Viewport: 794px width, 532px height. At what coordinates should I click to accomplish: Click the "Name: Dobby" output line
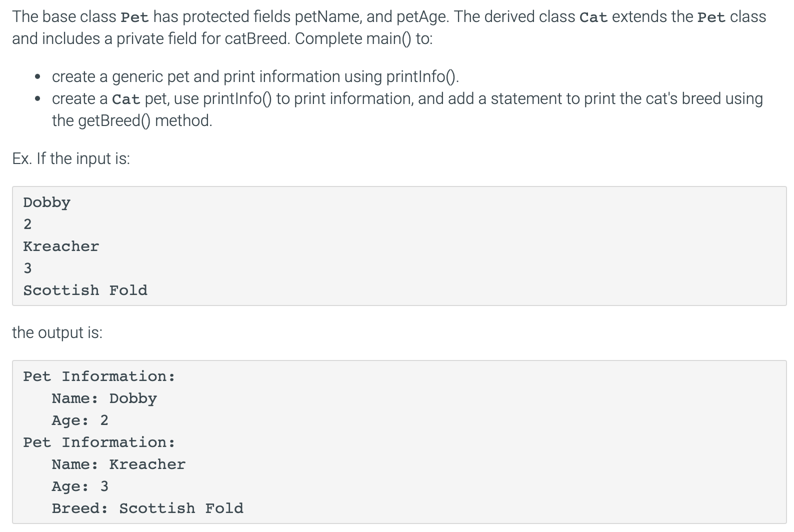(104, 398)
